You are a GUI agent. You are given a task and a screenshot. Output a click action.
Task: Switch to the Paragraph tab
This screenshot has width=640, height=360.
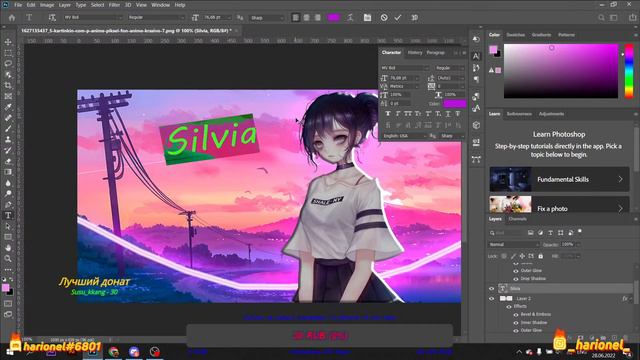[x=436, y=53]
